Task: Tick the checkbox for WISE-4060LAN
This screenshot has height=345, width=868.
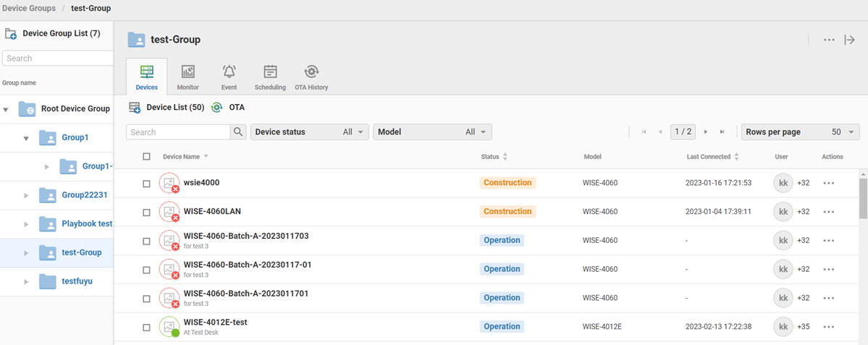Action: [x=147, y=213]
